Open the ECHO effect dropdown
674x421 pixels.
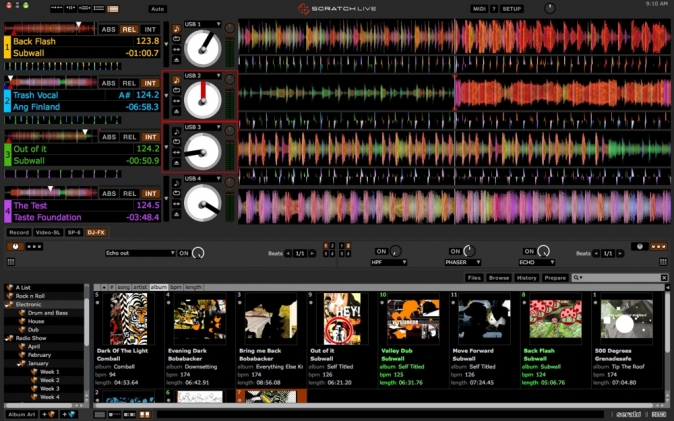point(536,262)
